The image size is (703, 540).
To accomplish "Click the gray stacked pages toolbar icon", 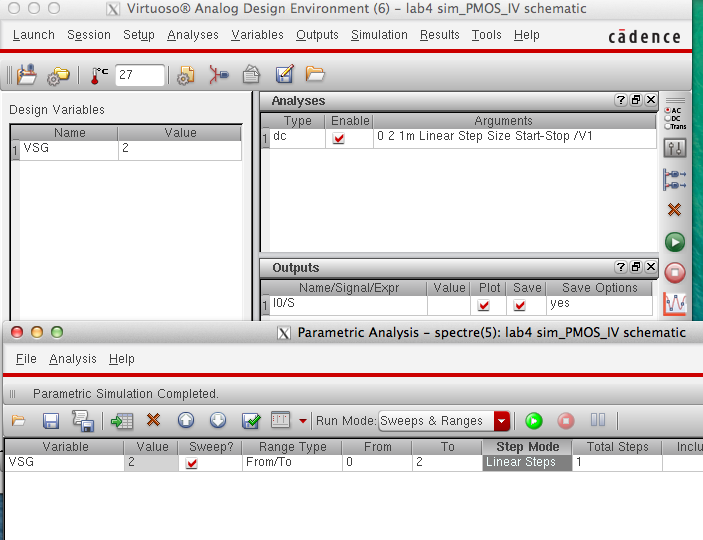I will pos(251,74).
